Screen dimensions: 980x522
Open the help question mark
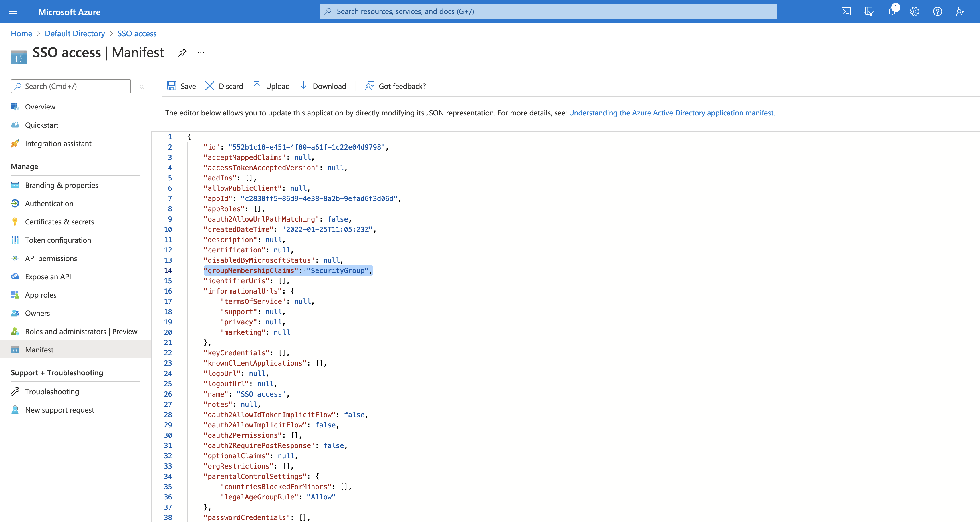point(937,11)
